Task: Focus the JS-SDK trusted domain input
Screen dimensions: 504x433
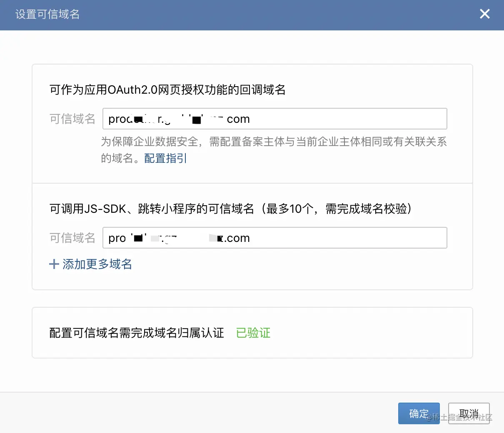Action: pos(333,238)
